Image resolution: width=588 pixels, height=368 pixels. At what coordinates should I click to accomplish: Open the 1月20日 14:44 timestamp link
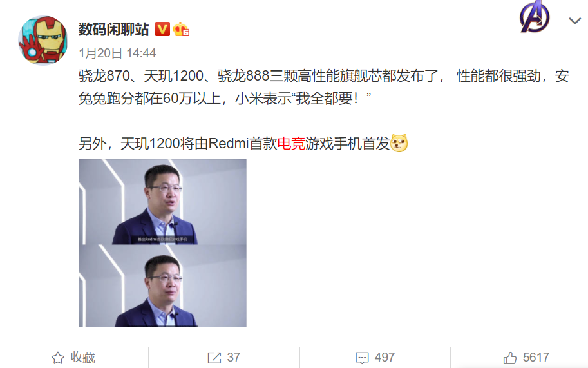point(117,53)
